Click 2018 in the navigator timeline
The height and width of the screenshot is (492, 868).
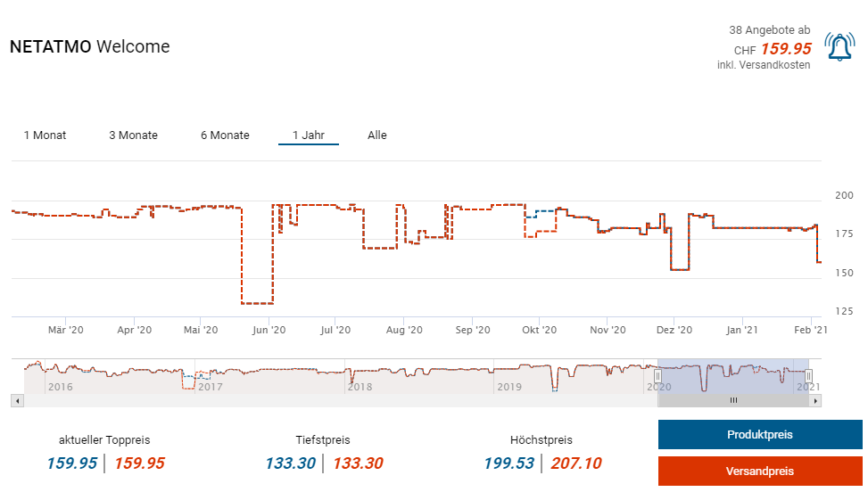point(359,387)
